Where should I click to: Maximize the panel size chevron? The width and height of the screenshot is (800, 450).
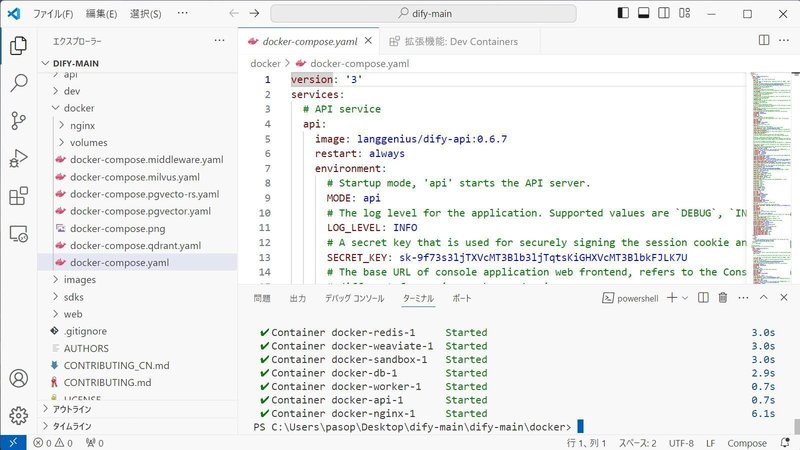coord(763,297)
